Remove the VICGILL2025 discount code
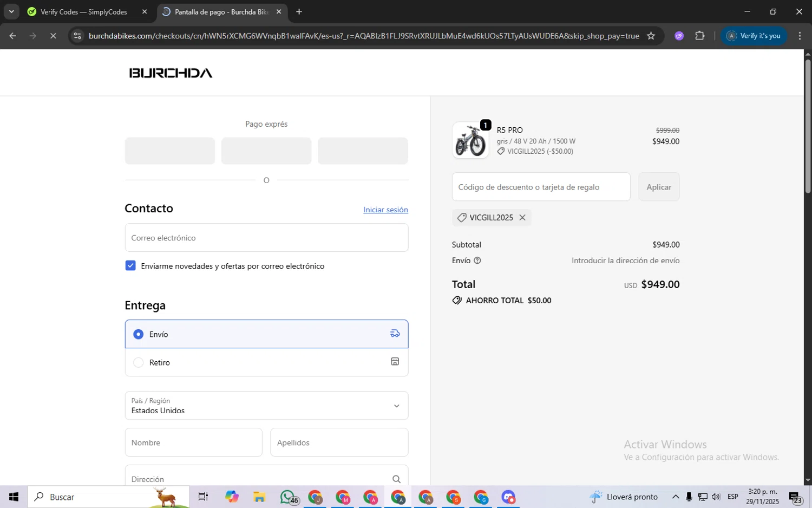 coord(522,217)
